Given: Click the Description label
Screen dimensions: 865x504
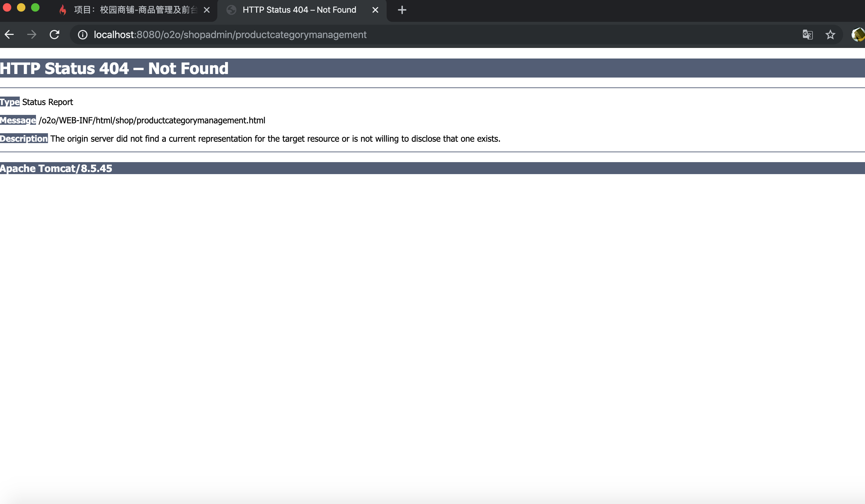Looking at the screenshot, I should point(24,139).
